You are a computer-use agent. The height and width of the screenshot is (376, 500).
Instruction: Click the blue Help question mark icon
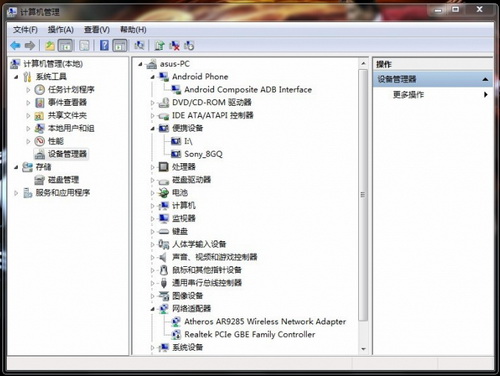[x=104, y=45]
